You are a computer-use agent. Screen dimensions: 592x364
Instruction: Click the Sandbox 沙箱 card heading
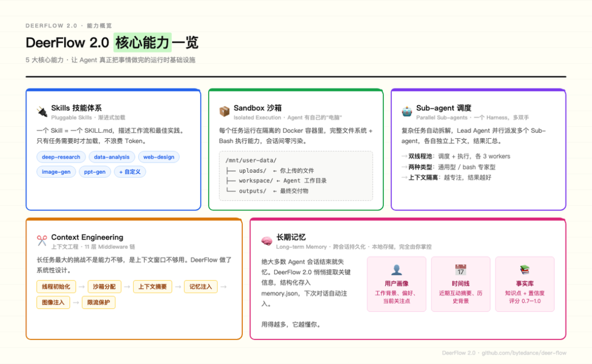coord(258,108)
